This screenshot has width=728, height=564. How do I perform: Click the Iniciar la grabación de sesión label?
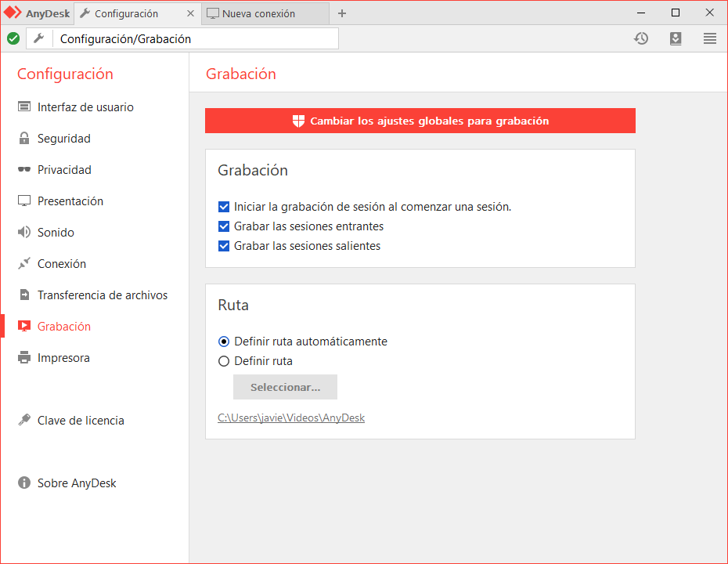[373, 207]
